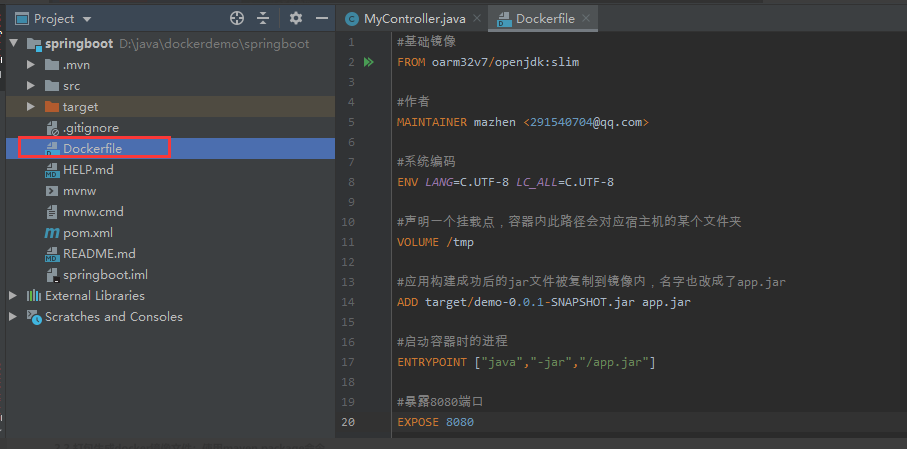
Task: Click the green run gutter icon on the FROM line
Action: pyautogui.click(x=369, y=62)
